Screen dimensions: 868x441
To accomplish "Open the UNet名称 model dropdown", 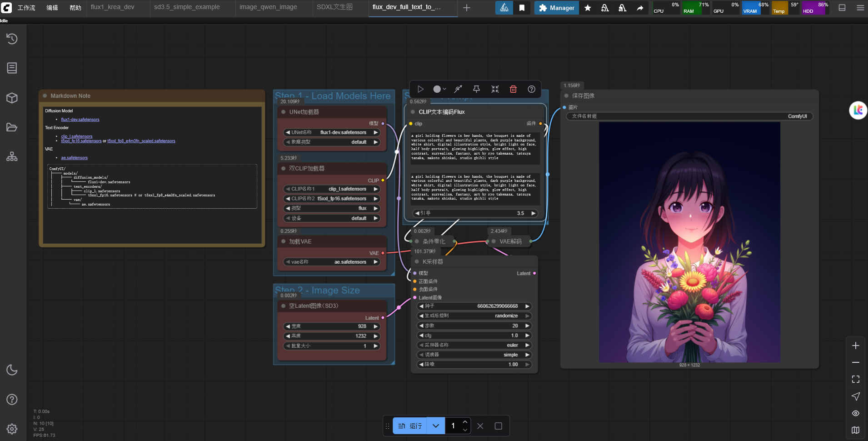I will 332,132.
